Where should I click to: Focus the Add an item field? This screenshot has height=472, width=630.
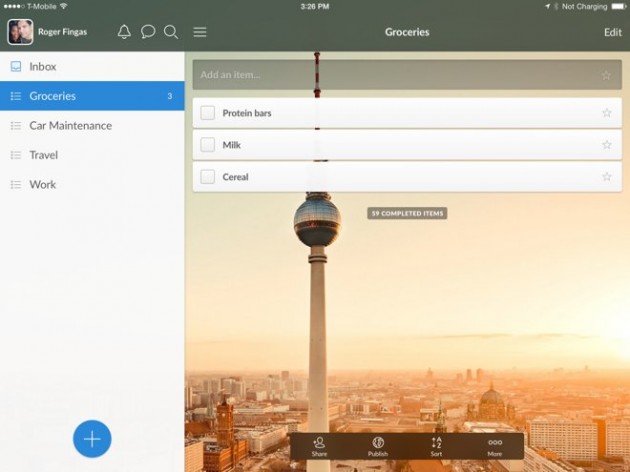click(407, 75)
